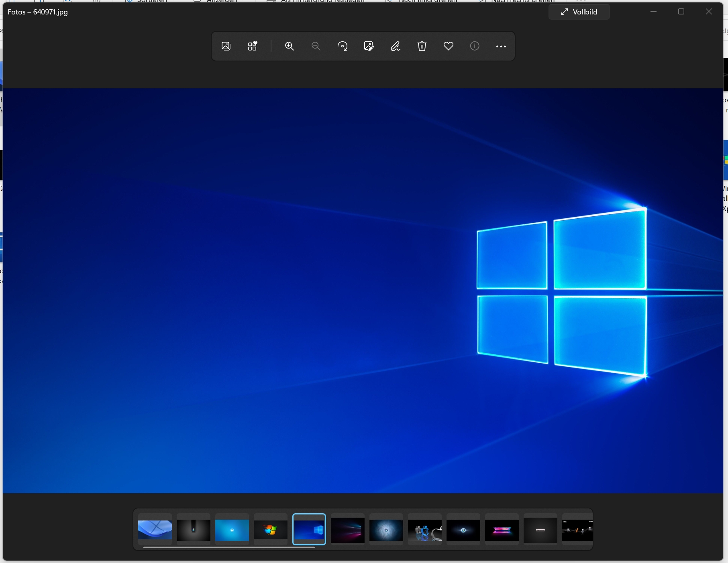Image resolution: width=728 pixels, height=563 pixels.
Task: Select the pink neon laptop thumbnail
Action: click(x=502, y=529)
